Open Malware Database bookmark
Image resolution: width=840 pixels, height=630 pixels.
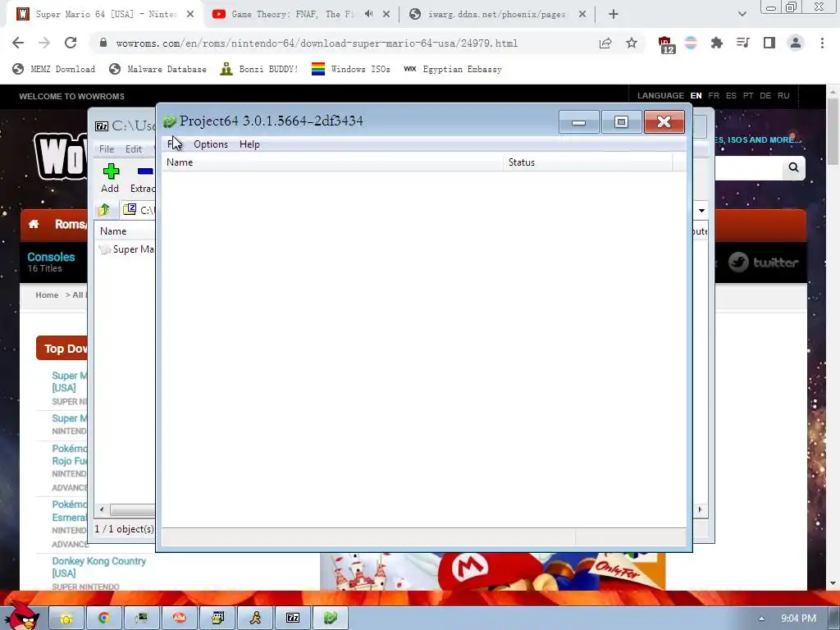point(157,69)
